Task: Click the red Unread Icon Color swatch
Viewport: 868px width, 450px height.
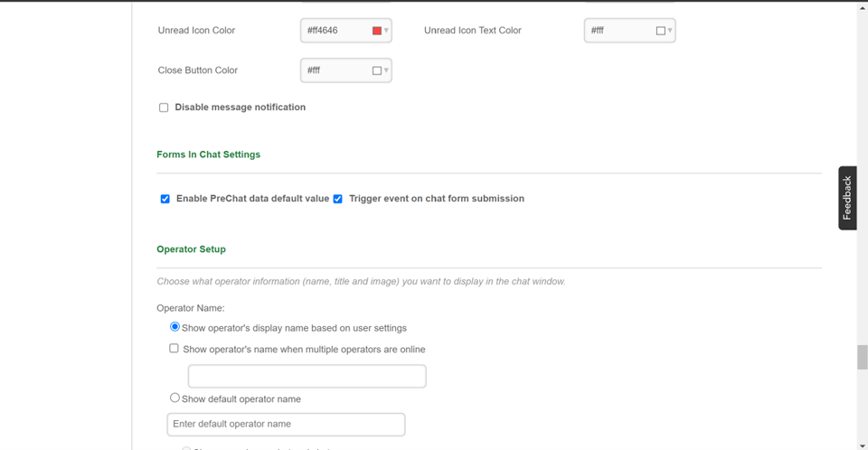Action: tap(377, 31)
